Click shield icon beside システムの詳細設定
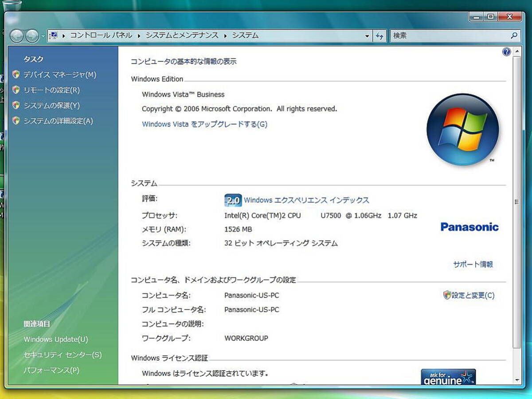The height and width of the screenshot is (399, 532). pos(16,121)
